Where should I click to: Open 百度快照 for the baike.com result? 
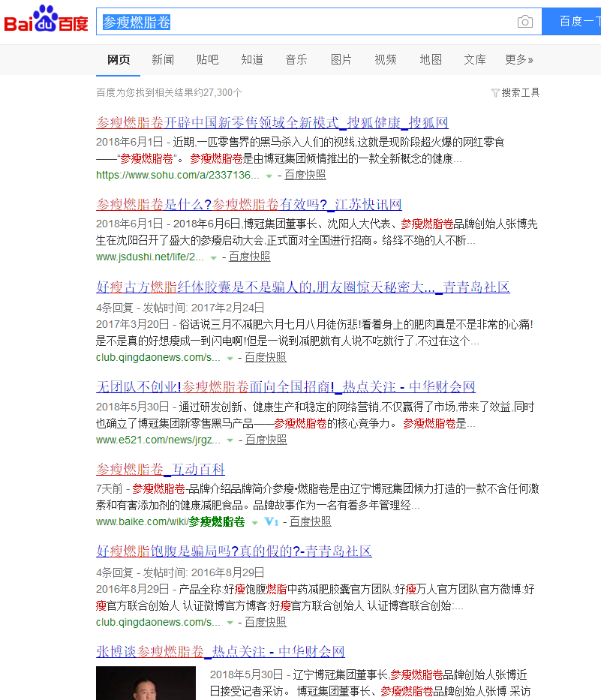[x=311, y=521]
